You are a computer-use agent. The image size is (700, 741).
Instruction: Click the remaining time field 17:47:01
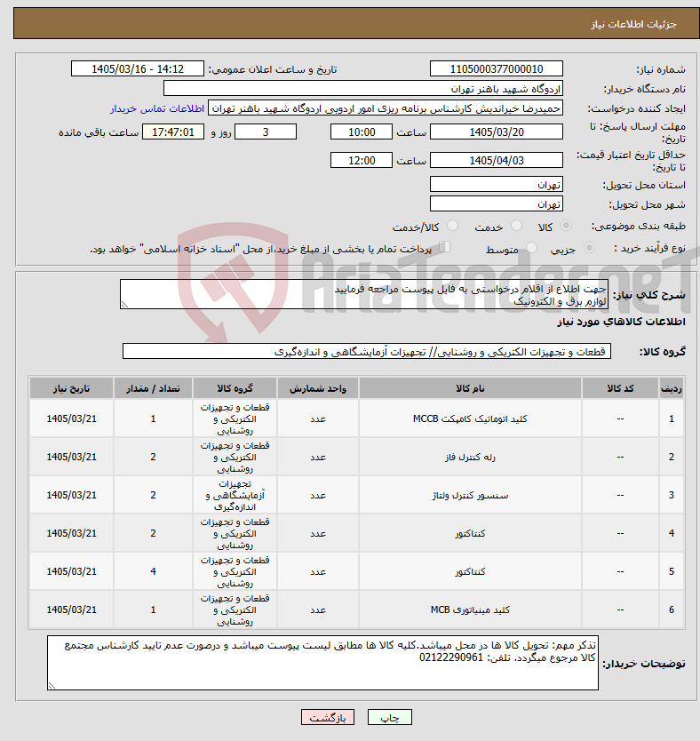(x=173, y=131)
